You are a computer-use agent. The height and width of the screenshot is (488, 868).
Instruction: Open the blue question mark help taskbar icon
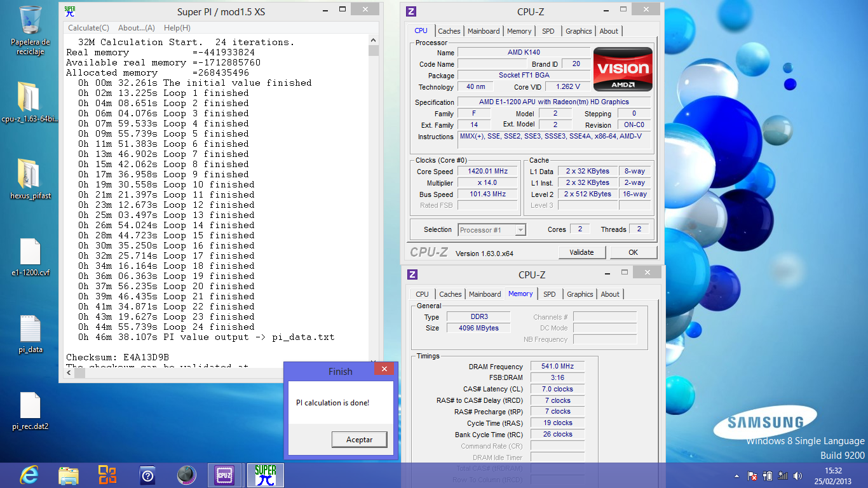tap(147, 475)
